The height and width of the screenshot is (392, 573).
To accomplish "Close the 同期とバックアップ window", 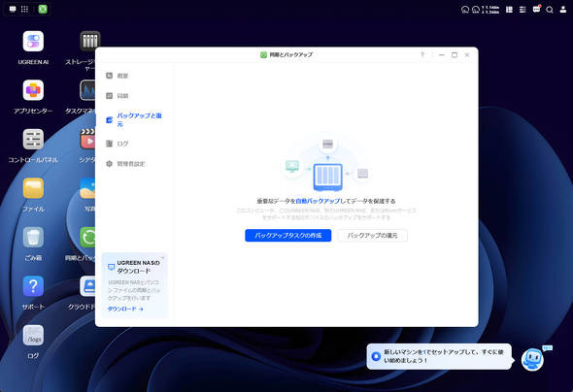I will [467, 54].
